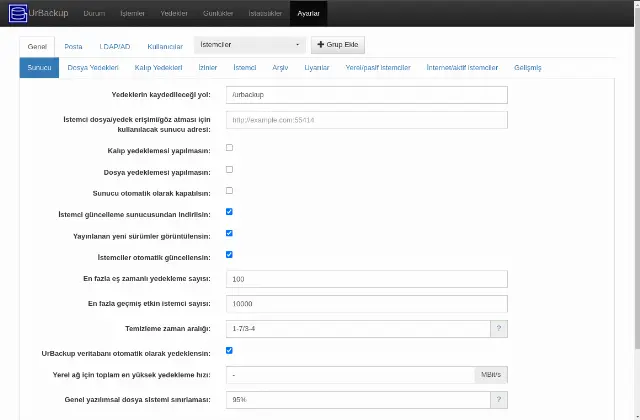Switch to the Kullanıcılar tab
The width and height of the screenshot is (640, 420).
[x=165, y=47]
